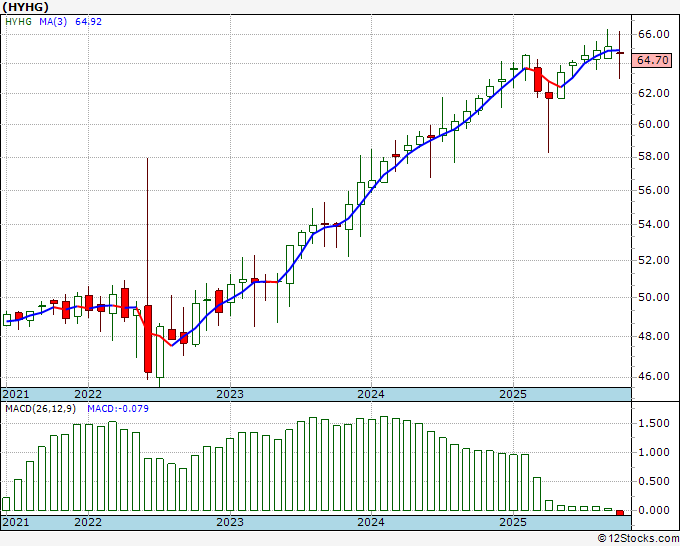The width and height of the screenshot is (680, 546).
Task: Click 2021 on the MACD panel time axis
Action: 16,522
